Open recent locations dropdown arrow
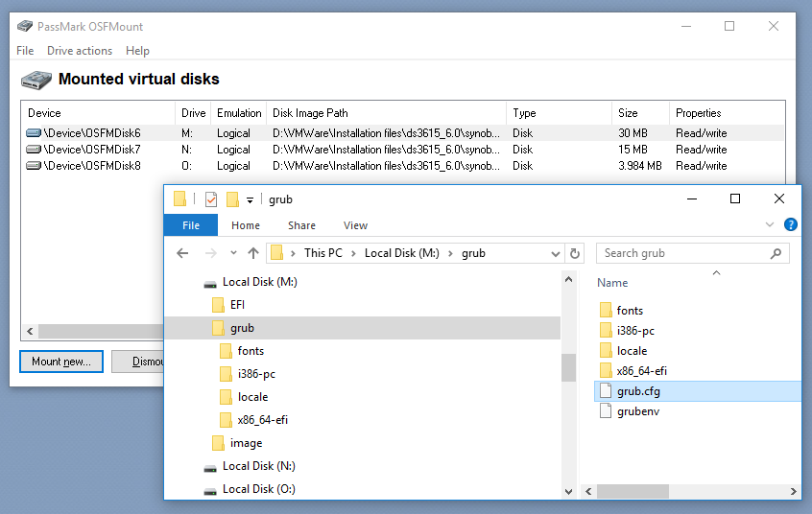 (x=233, y=253)
